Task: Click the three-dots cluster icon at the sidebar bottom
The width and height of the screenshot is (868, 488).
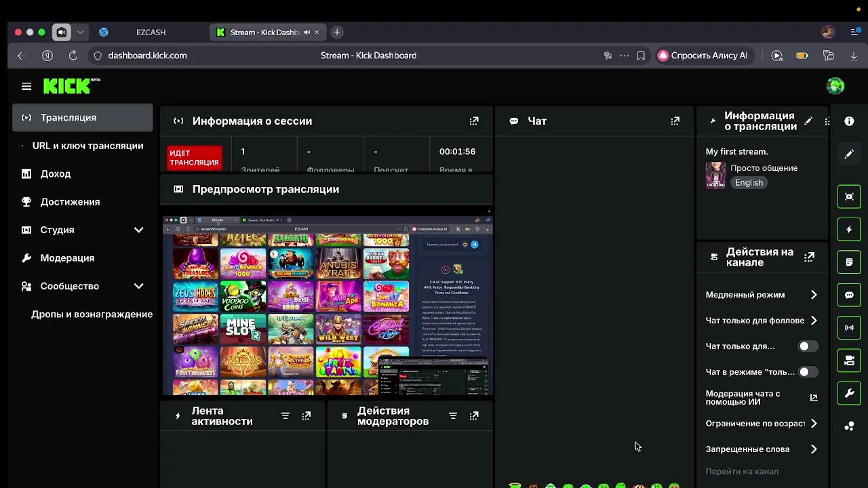Action: [x=849, y=426]
